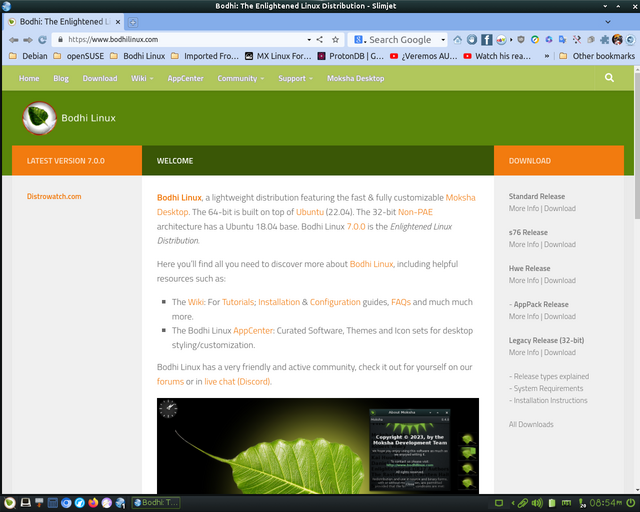The width and height of the screenshot is (640, 512).
Task: Open a new tab with plus button
Action: point(133,22)
